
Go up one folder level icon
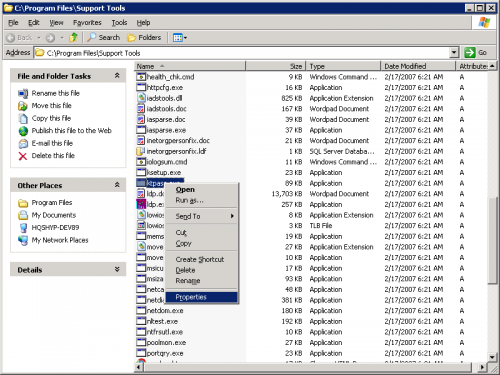tap(73, 37)
